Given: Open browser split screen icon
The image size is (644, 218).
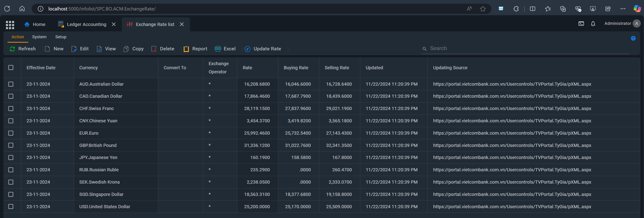Looking at the screenshot, I should 532,9.
